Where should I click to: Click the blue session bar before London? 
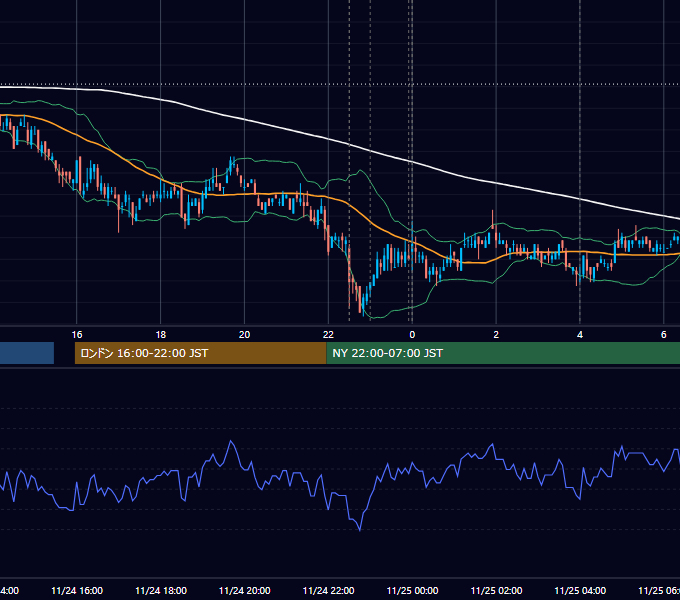27,353
